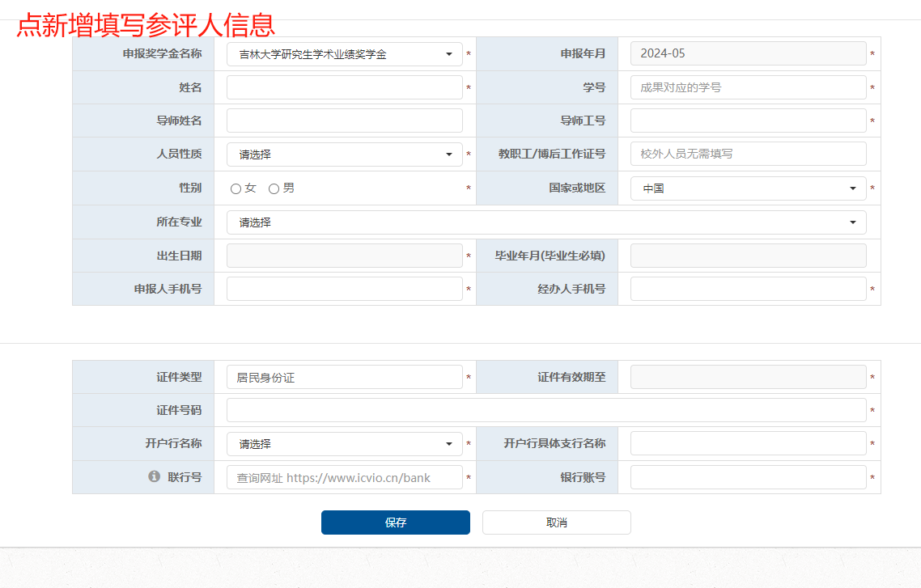Expand the 人员性质 dropdown
Viewport: 921px width, 588px height.
(344, 154)
